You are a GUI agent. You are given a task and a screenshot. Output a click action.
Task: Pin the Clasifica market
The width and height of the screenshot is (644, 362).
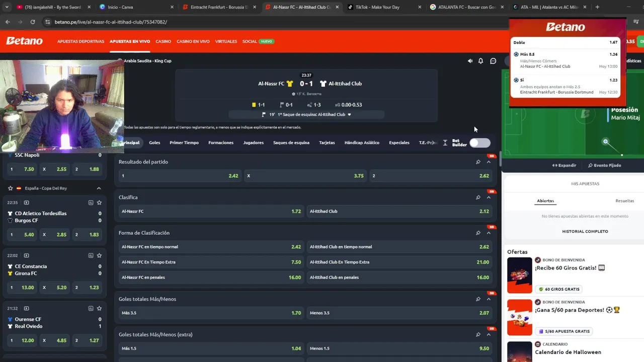478,198
